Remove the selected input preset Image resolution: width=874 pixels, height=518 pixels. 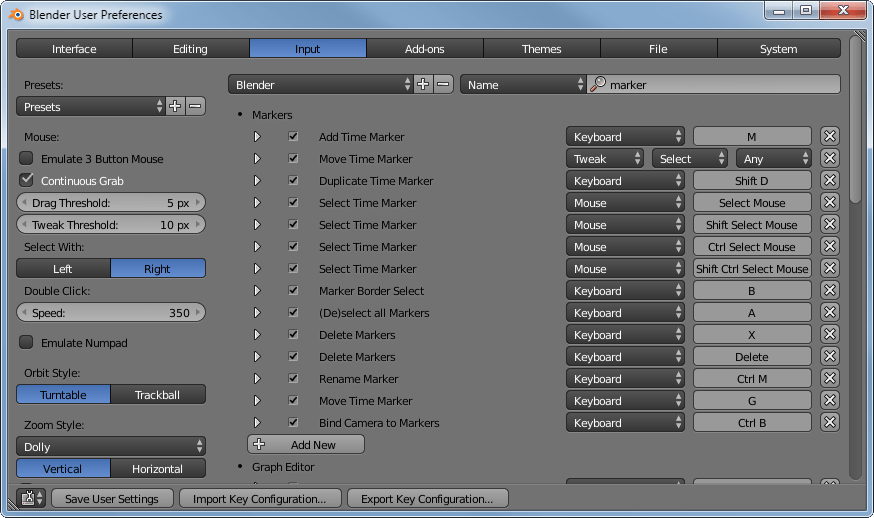[195, 106]
